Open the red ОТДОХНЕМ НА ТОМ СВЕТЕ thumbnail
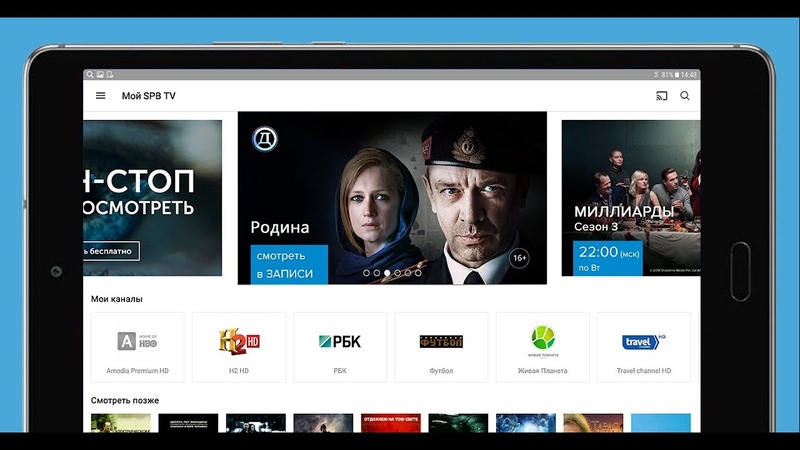The image size is (800, 450). point(391,423)
